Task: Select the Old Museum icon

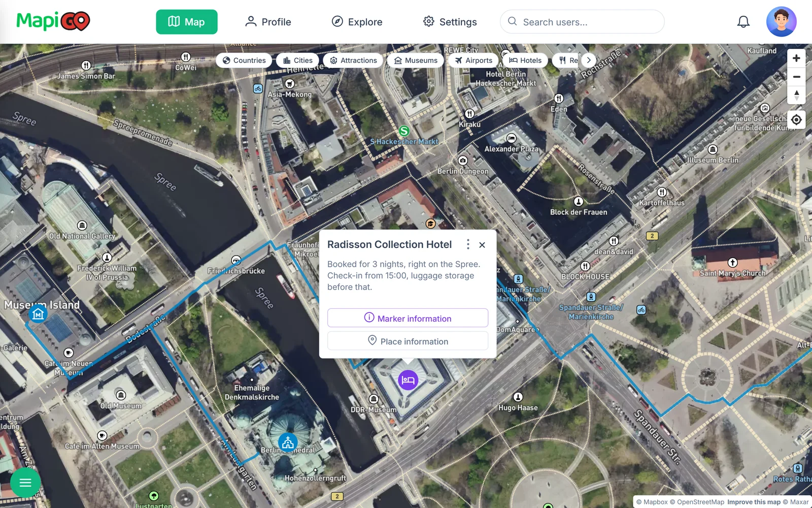Action: pos(121,395)
